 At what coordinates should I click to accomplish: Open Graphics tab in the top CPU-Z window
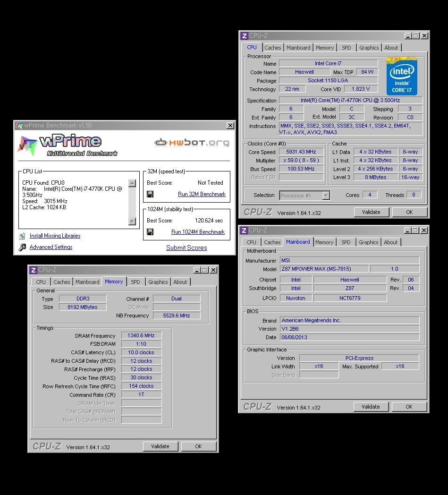click(369, 48)
